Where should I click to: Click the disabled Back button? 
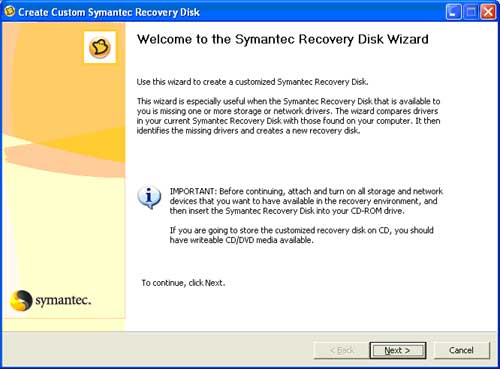(341, 350)
